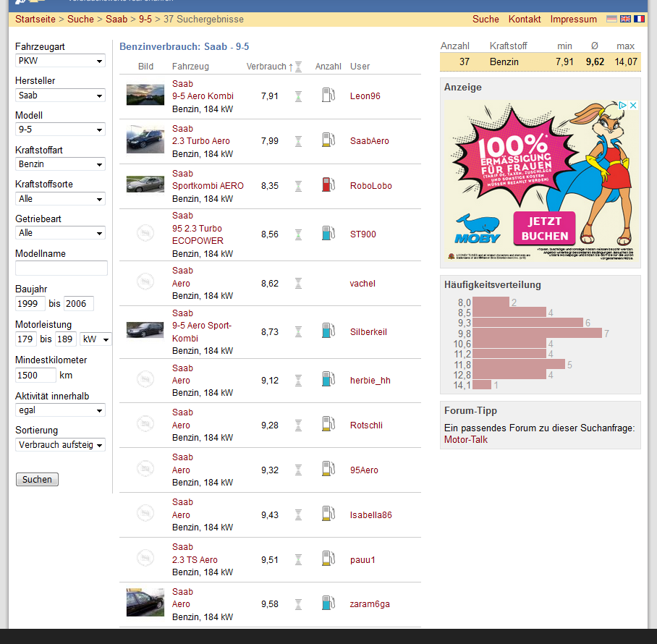Open the Motor-Talk forum link

click(x=466, y=439)
